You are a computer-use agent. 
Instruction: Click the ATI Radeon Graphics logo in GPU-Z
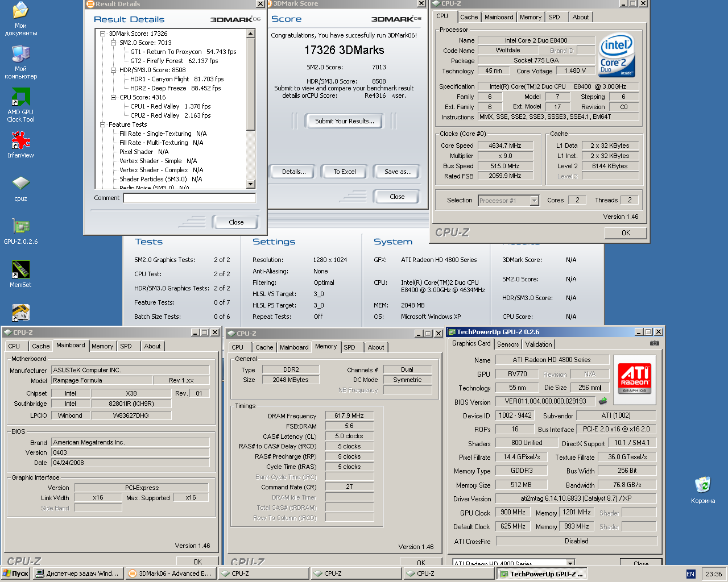click(635, 379)
